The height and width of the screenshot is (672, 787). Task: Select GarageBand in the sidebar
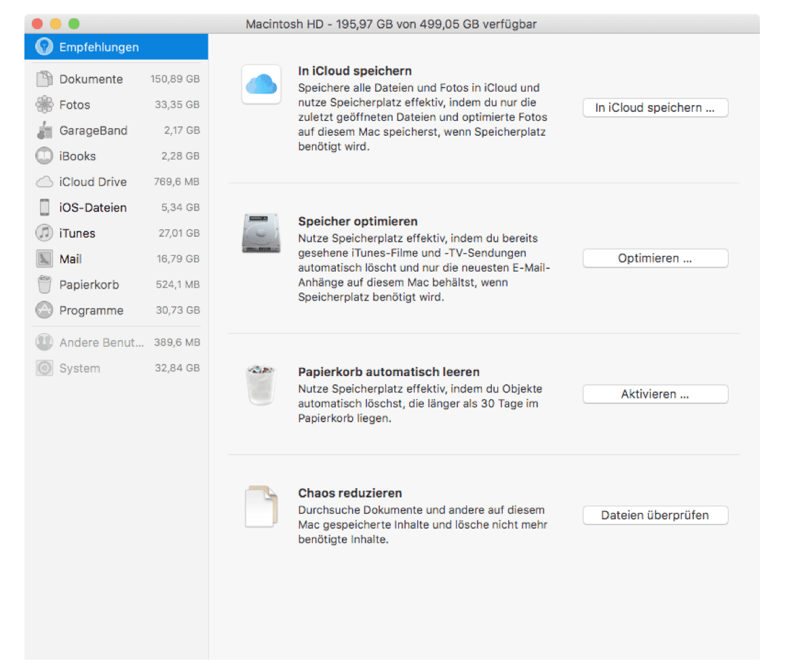(116, 130)
